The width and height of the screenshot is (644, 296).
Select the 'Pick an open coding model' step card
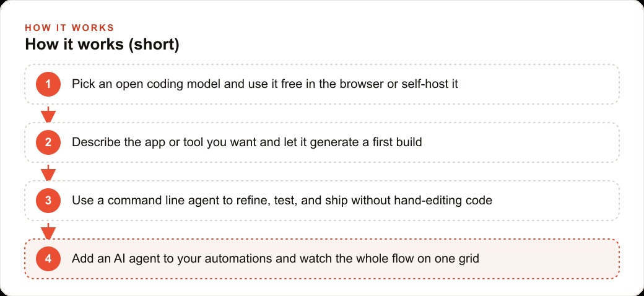(322, 84)
